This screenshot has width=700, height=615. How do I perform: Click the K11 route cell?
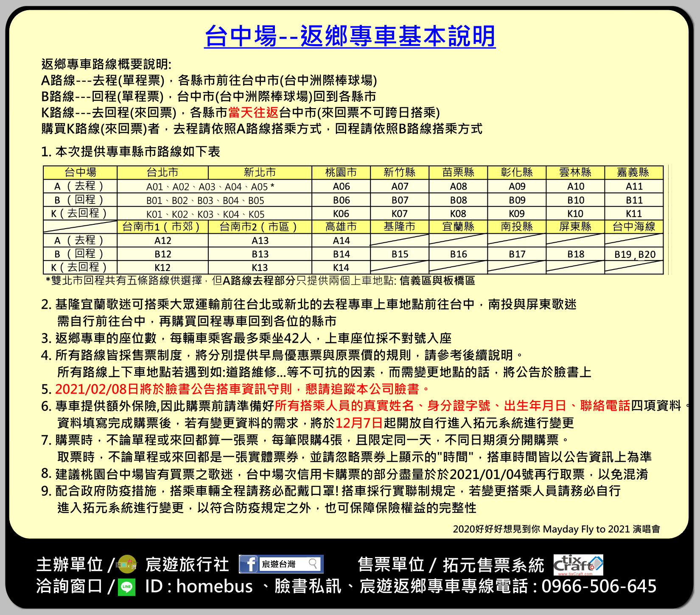pos(634,214)
